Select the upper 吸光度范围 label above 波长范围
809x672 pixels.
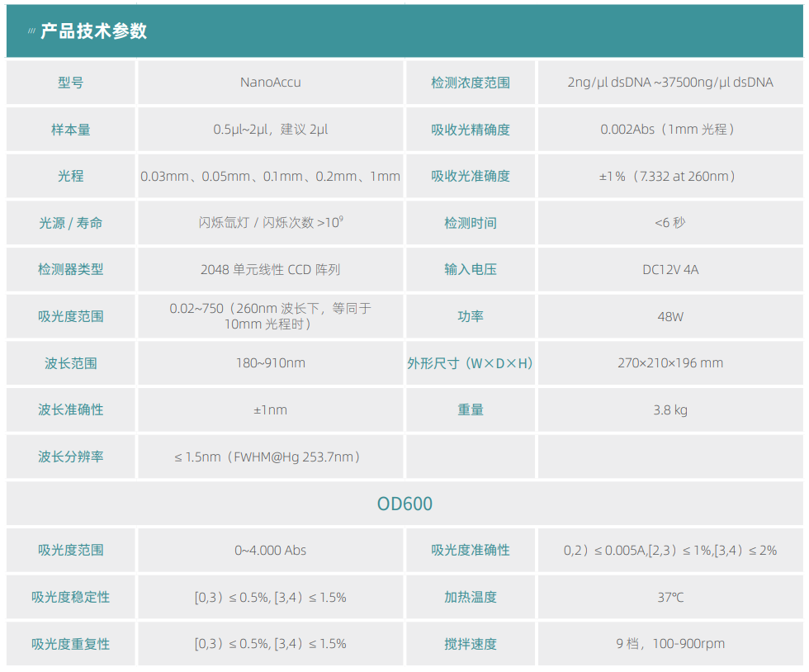tap(71, 316)
